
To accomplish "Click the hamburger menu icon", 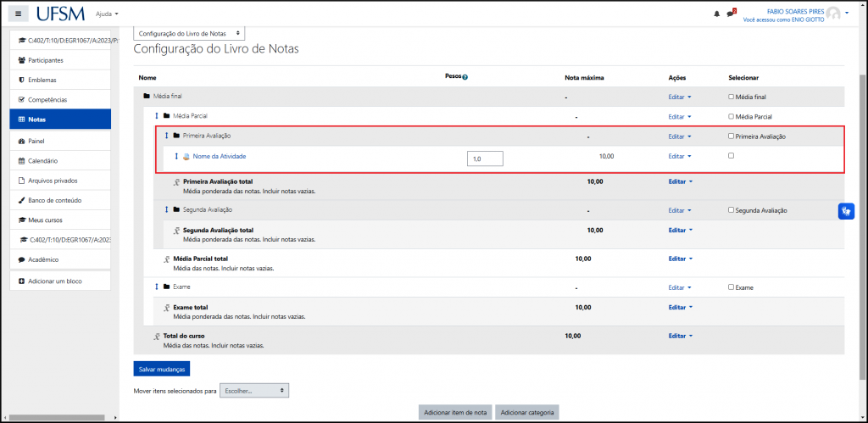I will click(19, 14).
